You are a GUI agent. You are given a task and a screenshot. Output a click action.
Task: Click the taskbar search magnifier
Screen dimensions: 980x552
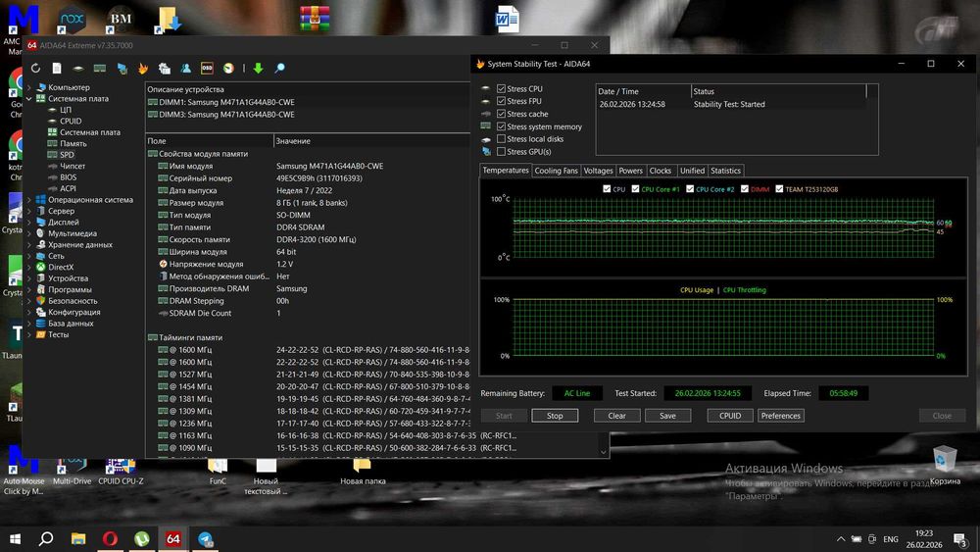[x=46, y=538]
